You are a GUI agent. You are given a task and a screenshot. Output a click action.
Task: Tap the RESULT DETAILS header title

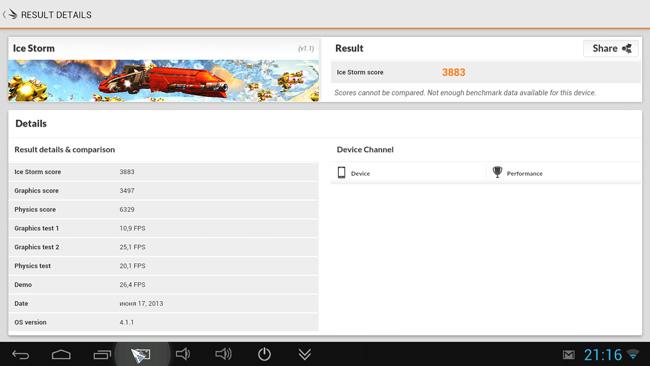pos(56,15)
